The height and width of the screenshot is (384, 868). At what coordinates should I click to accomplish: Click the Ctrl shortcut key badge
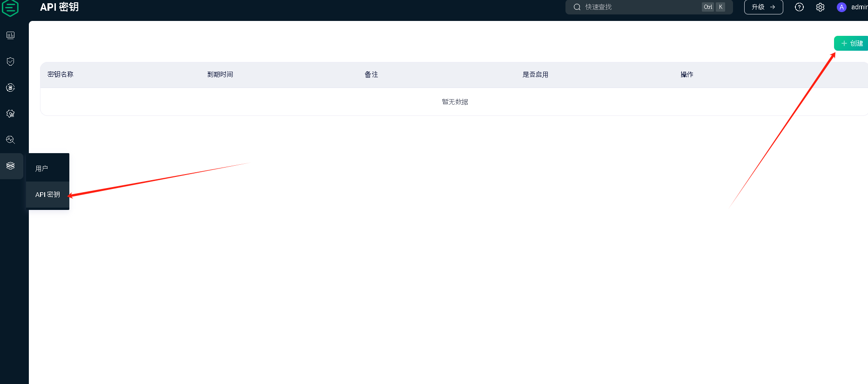click(x=708, y=7)
